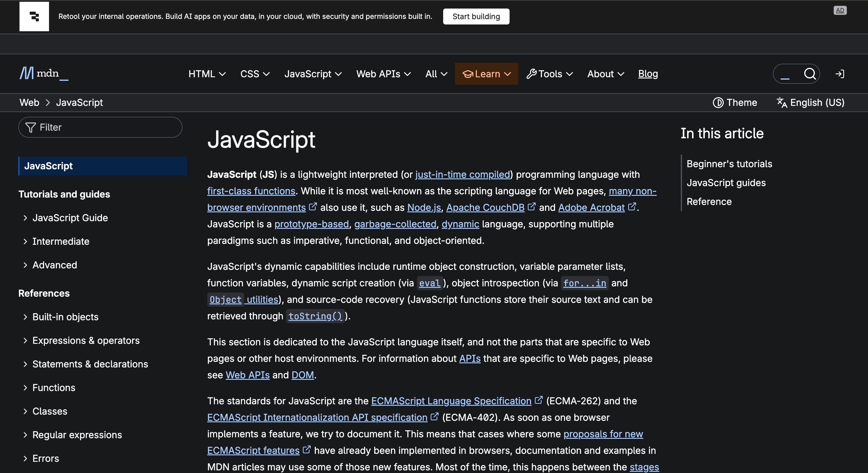The width and height of the screenshot is (868, 473).
Task: Click the MDN logo
Action: pos(44,73)
